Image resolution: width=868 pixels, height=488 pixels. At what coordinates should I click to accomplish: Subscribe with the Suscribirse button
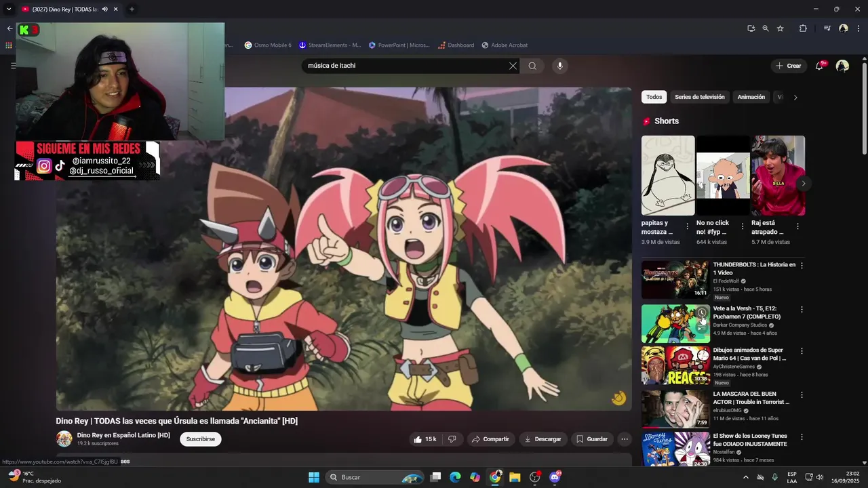(x=201, y=439)
